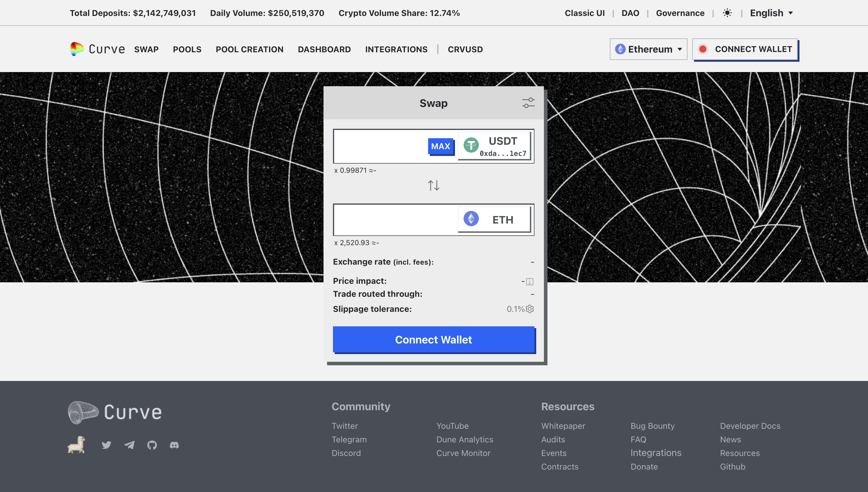868x492 pixels.
Task: Open the News link
Action: (730, 439)
